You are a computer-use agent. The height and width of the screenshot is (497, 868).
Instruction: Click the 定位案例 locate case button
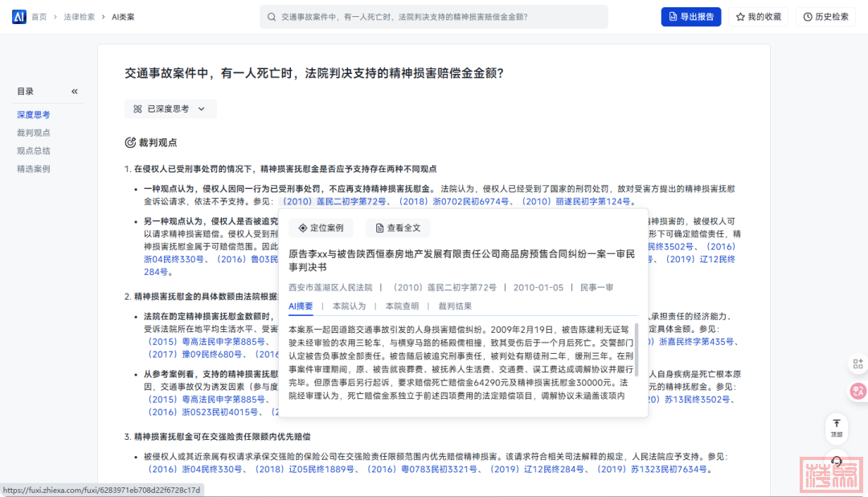(321, 228)
